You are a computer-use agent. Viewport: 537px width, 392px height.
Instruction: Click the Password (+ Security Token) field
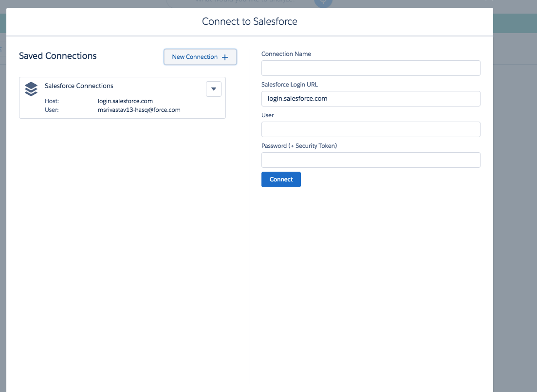point(370,160)
